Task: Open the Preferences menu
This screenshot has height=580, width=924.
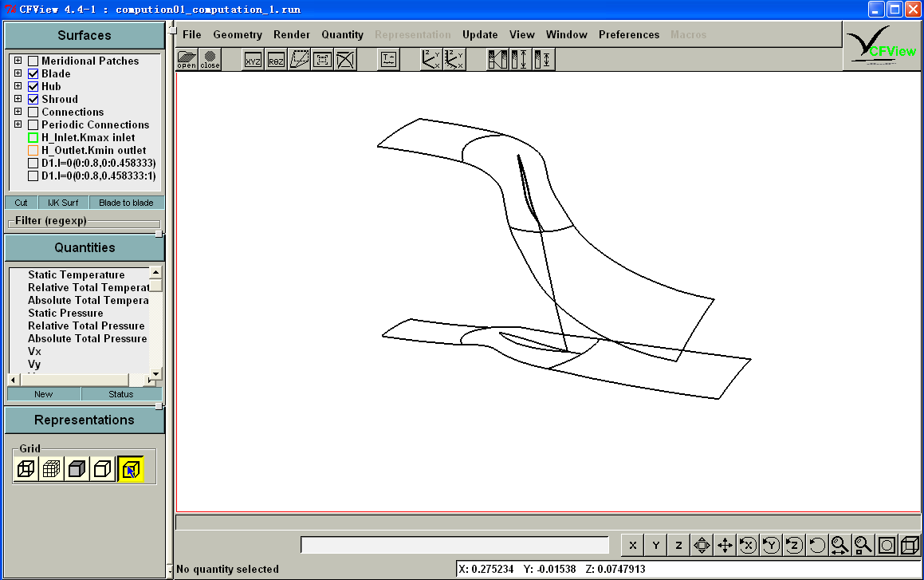Action: point(629,34)
